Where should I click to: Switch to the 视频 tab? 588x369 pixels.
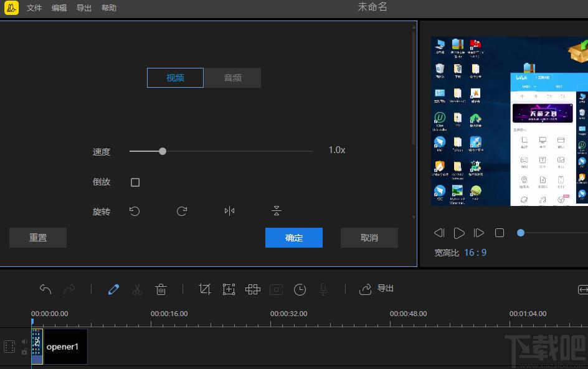175,78
